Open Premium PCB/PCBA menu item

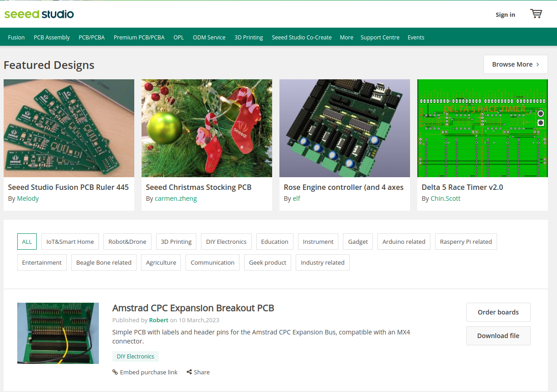pyautogui.click(x=139, y=37)
